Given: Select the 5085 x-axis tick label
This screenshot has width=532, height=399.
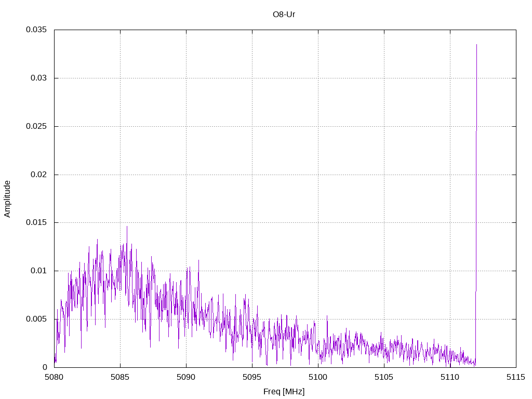Looking at the screenshot, I should pos(120,377).
